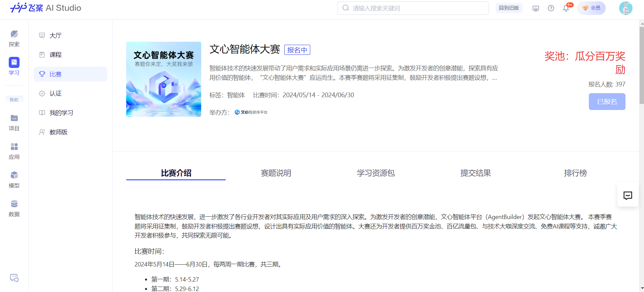Screen dimensions: 644x292
Task: Click the 标签: 智能体 tag text
Action: [227, 95]
